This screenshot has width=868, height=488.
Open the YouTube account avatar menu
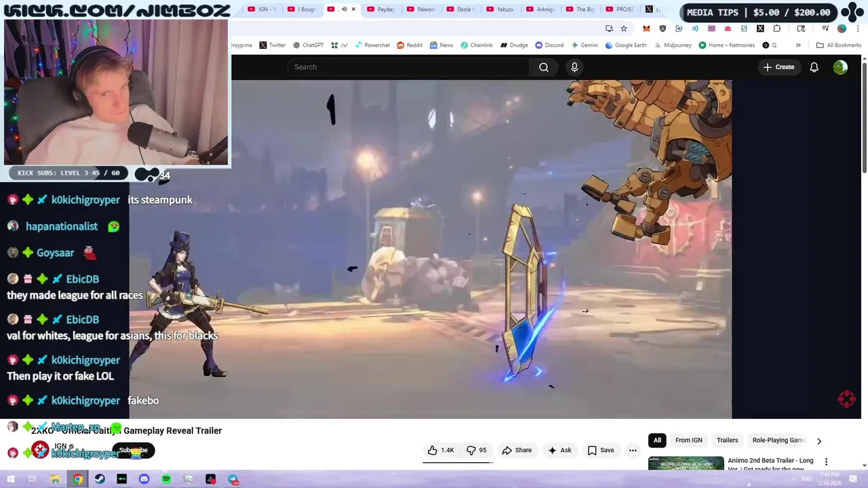[840, 67]
